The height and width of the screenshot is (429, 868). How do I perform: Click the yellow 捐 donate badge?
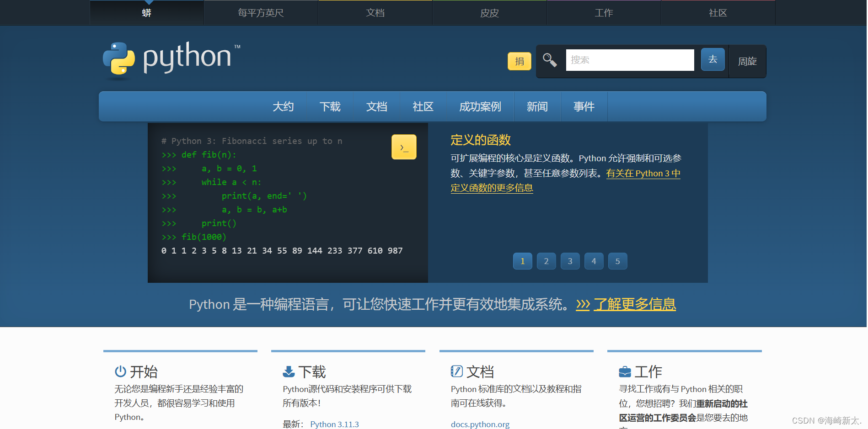(x=520, y=61)
